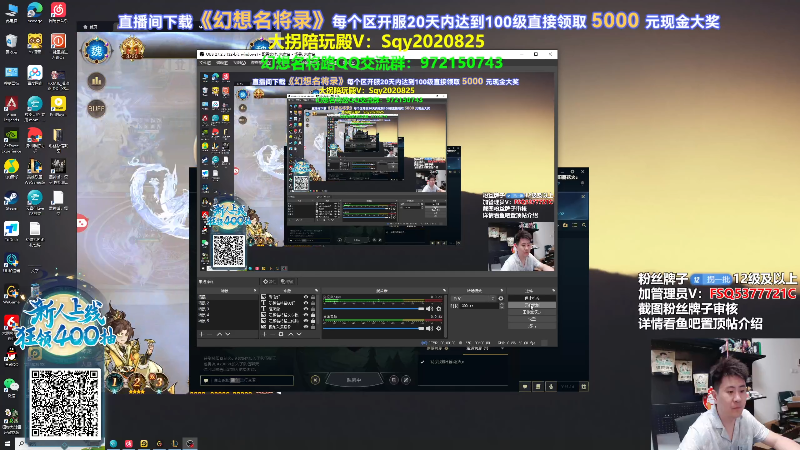Remove the source with the minus icon in the Sources dock
Viewport: 800px width, 450px height.
click(272, 334)
